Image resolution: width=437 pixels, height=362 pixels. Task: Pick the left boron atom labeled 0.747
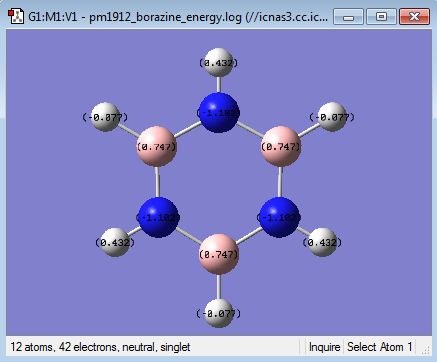(156, 146)
